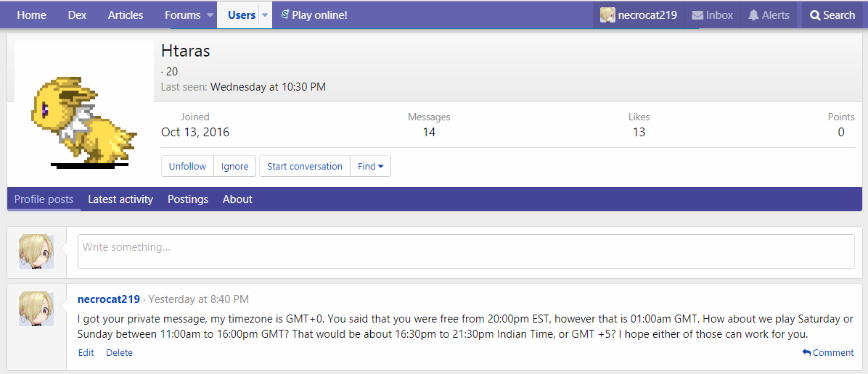
Task: Delete the necrocat219 profile post
Action: (119, 353)
